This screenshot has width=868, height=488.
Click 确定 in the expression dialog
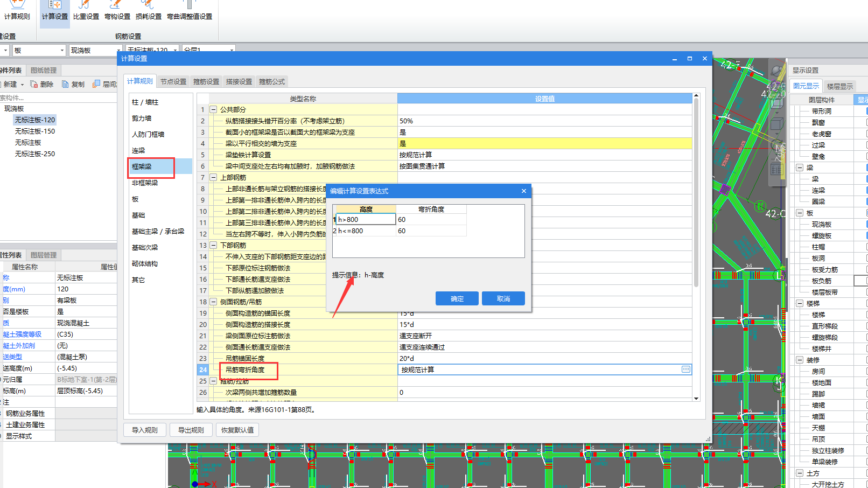457,298
